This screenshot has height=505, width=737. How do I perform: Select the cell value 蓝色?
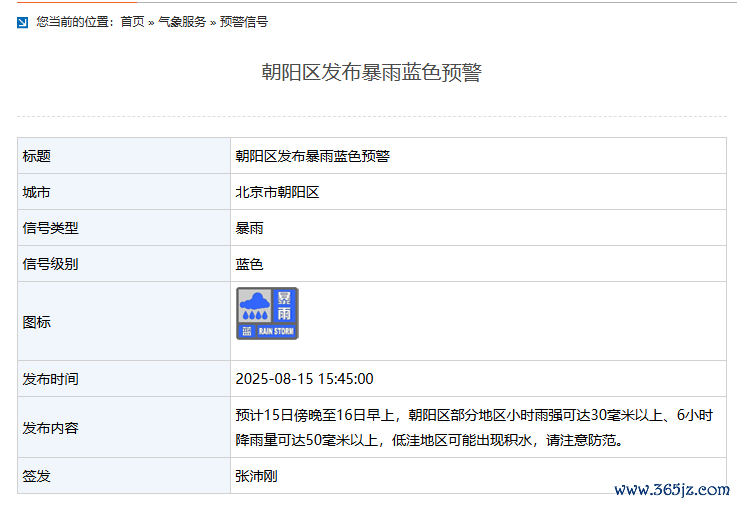pyautogui.click(x=249, y=264)
